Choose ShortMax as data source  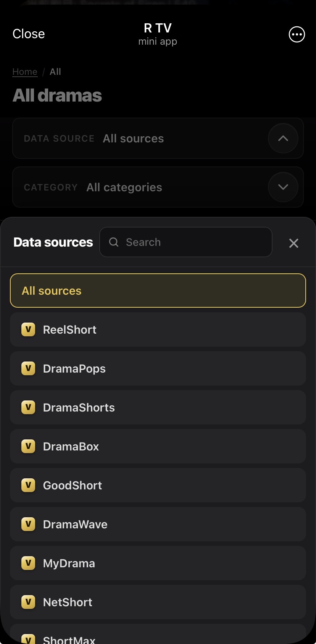[x=158, y=634]
